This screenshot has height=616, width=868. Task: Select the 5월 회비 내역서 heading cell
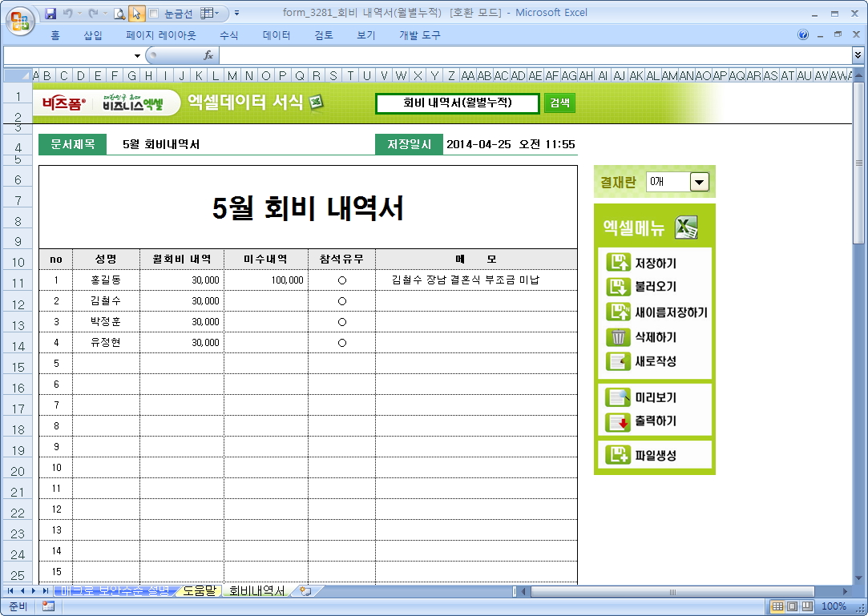point(308,207)
